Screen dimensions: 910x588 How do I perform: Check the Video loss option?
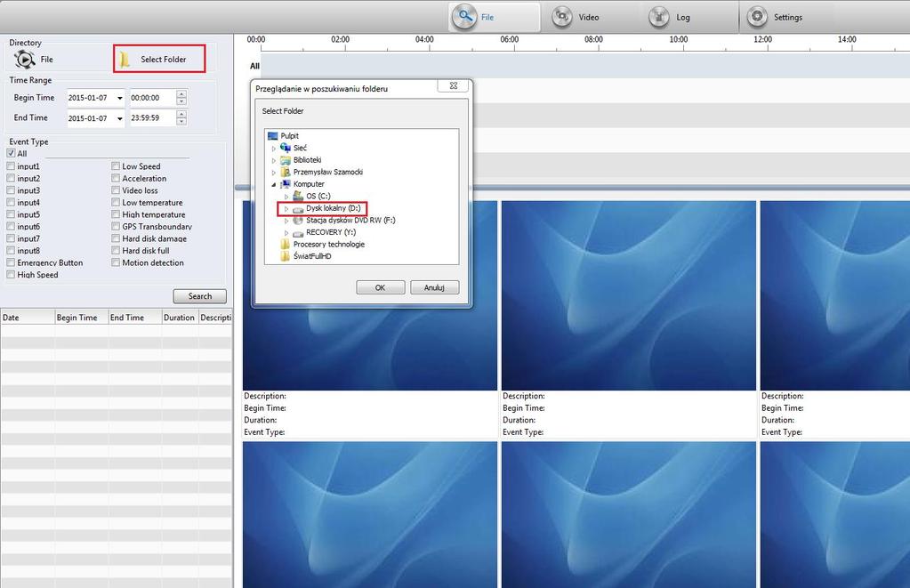click(x=116, y=189)
